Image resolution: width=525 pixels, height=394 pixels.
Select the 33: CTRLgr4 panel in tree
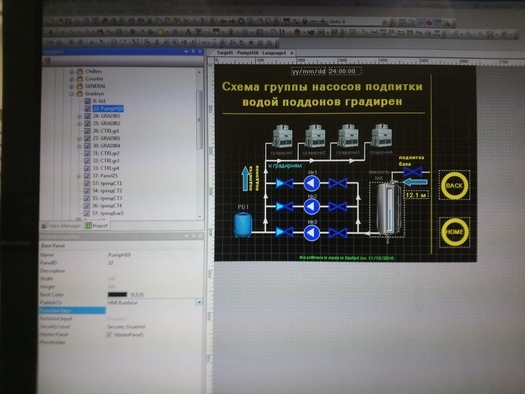coord(106,168)
